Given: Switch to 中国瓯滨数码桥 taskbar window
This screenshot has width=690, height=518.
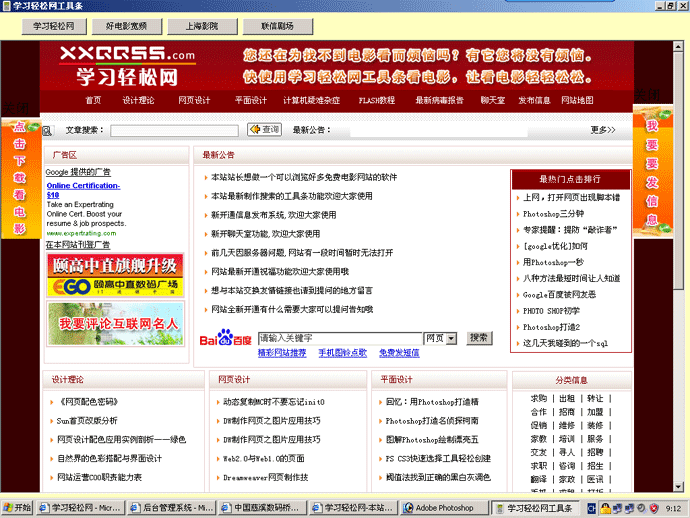Looking at the screenshot, I should (262, 508).
